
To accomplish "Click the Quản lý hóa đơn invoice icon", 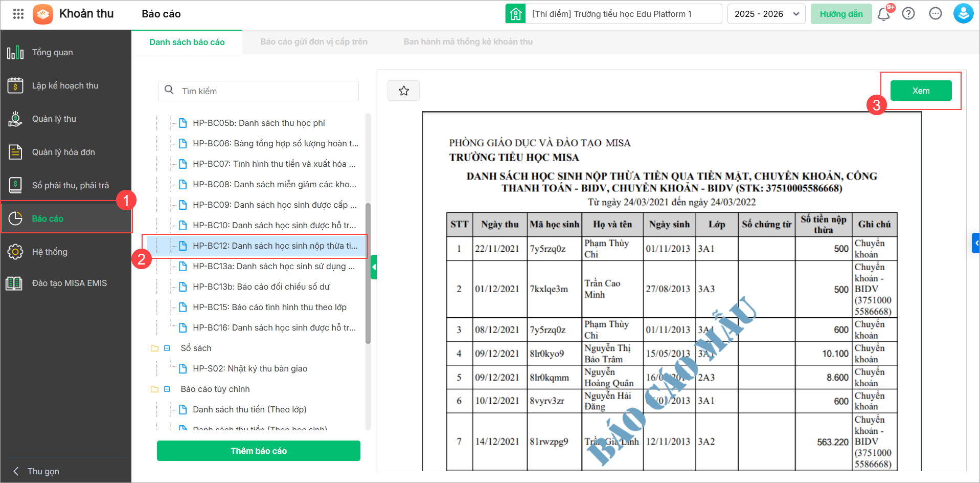I will pos(15,152).
